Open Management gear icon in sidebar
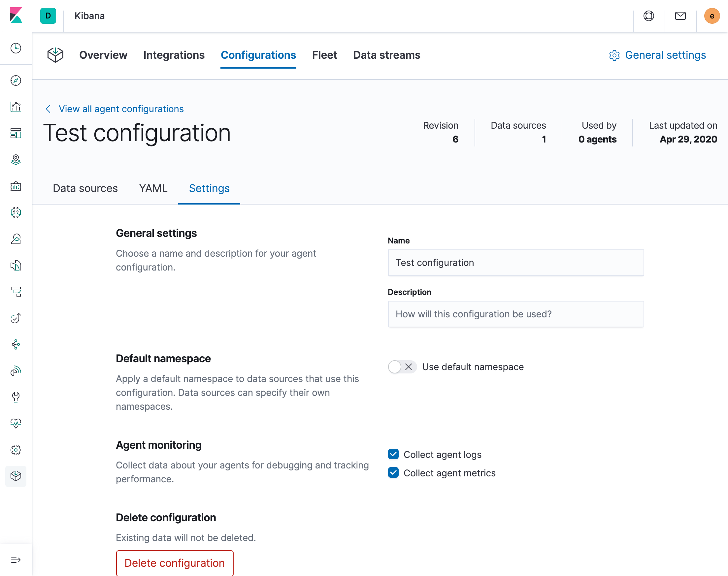The height and width of the screenshot is (576, 728). click(x=16, y=450)
